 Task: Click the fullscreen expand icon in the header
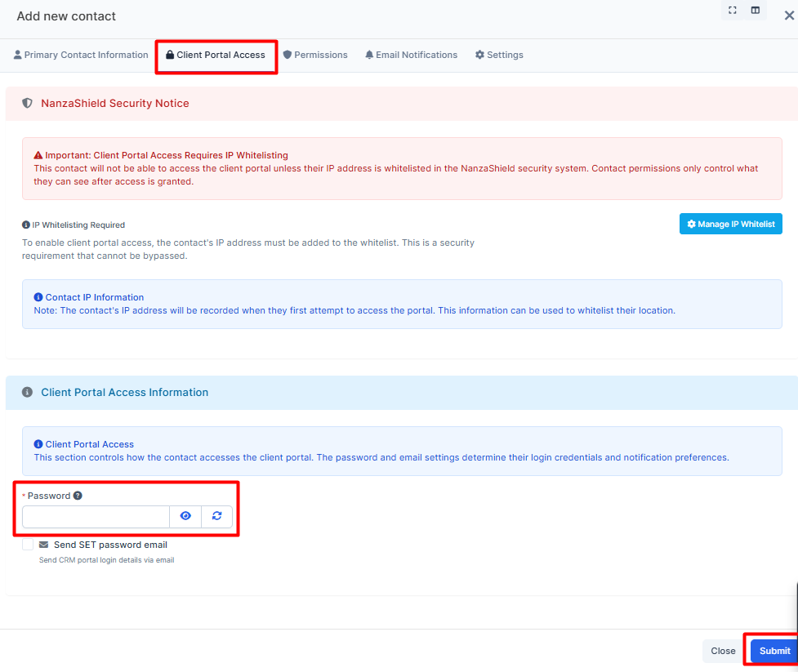pos(733,11)
